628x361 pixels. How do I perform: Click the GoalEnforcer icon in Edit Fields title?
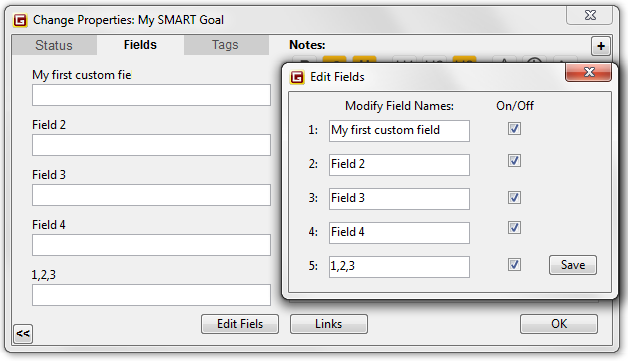(x=297, y=77)
